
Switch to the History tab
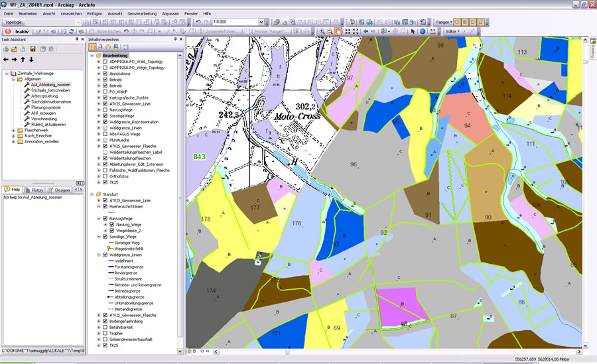tap(34, 190)
